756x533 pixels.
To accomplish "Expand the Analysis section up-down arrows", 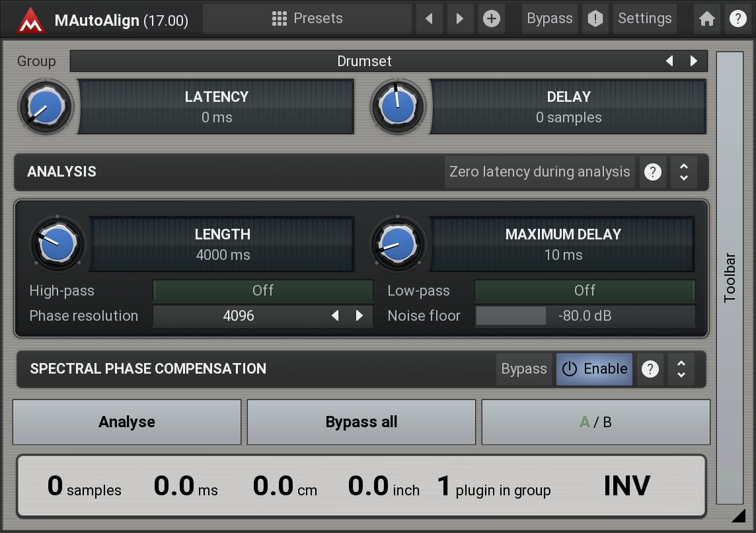I will click(683, 172).
